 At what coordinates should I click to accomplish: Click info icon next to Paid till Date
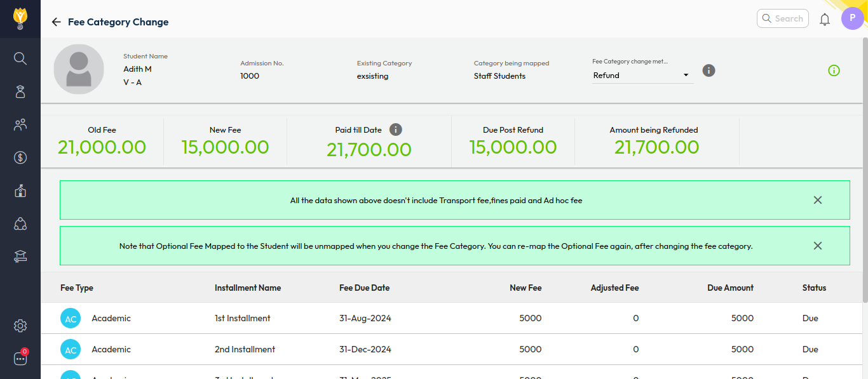click(395, 130)
